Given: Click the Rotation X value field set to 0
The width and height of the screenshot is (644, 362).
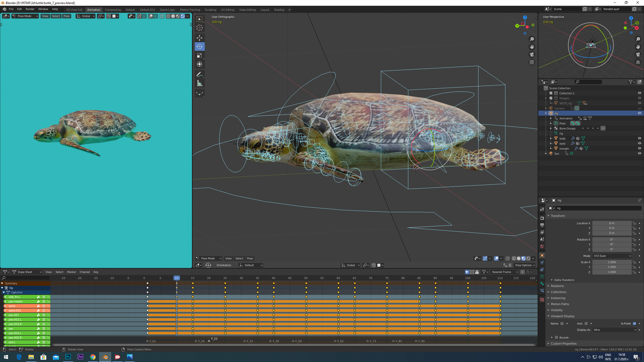Looking at the screenshot, I should (x=612, y=239).
